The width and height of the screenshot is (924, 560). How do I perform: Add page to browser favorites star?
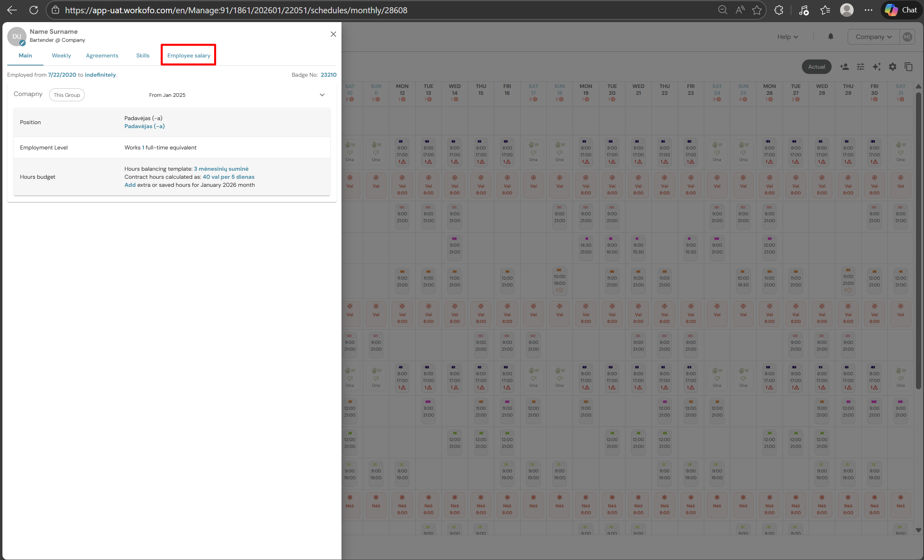point(757,10)
